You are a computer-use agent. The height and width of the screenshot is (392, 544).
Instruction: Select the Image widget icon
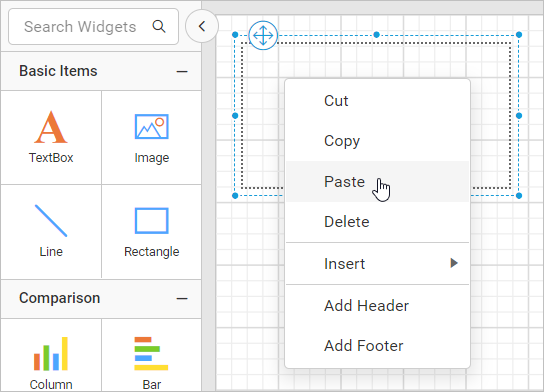point(152,127)
